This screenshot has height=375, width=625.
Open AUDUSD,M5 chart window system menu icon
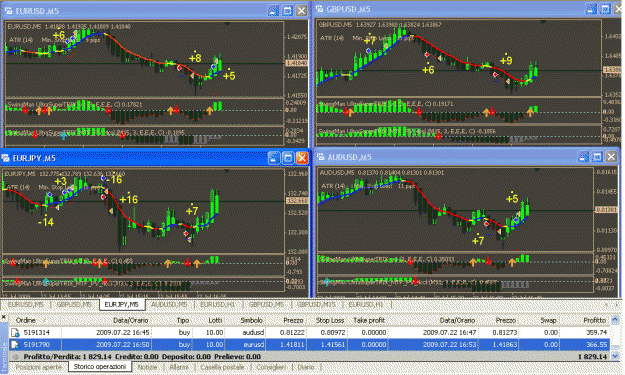[320, 157]
